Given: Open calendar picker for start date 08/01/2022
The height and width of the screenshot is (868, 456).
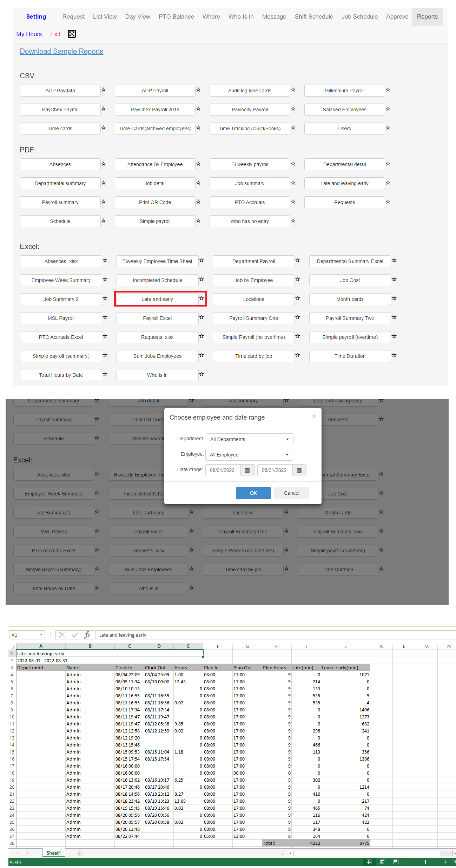Looking at the screenshot, I should pyautogui.click(x=247, y=470).
